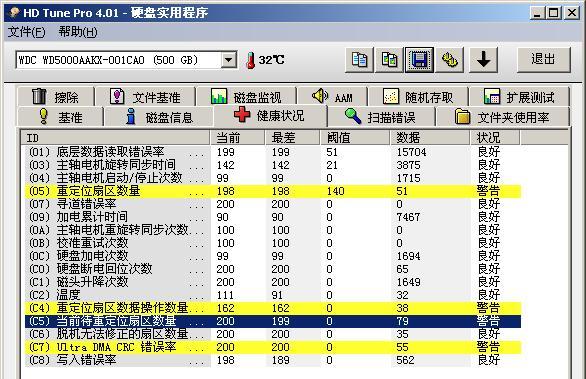Select the (01) 底层数据读取错误率 row
The width and height of the screenshot is (586, 379).
pyautogui.click(x=273, y=152)
